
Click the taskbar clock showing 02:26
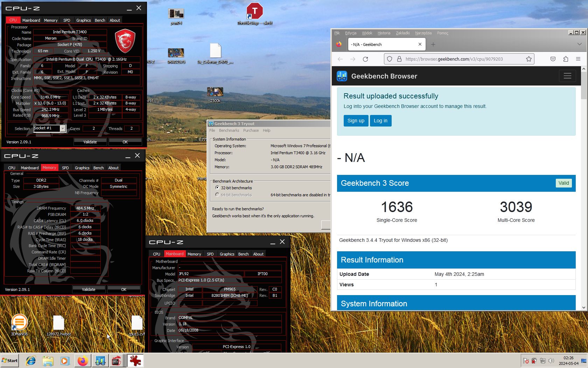(568, 361)
